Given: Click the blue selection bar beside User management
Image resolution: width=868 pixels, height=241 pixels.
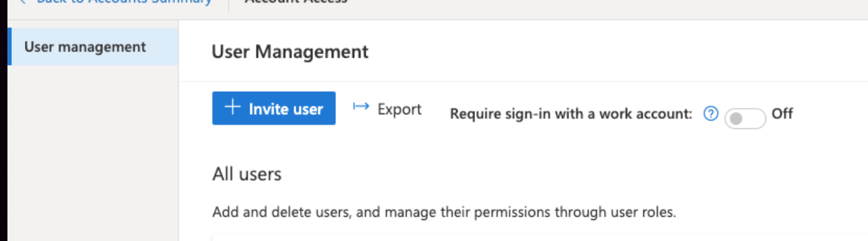Looking at the screenshot, I should point(9,47).
